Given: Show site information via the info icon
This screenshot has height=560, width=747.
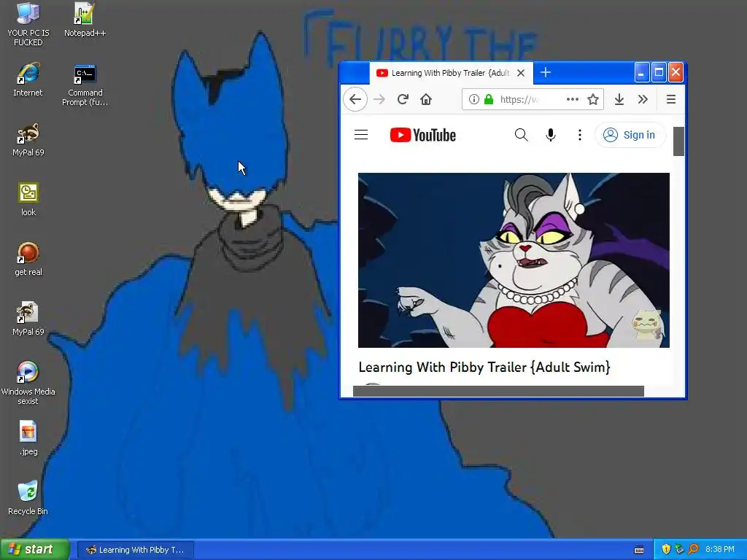Looking at the screenshot, I should click(473, 99).
